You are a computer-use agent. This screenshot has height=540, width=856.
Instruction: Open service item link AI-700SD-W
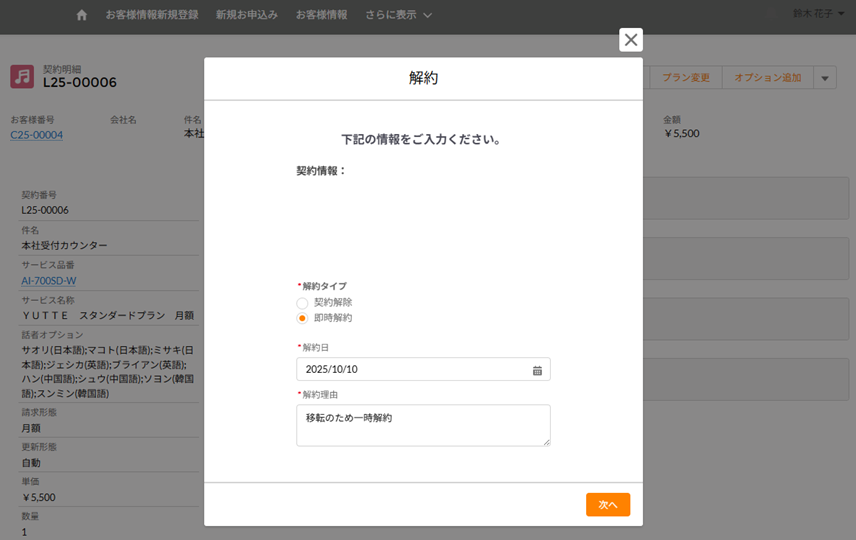point(49,281)
